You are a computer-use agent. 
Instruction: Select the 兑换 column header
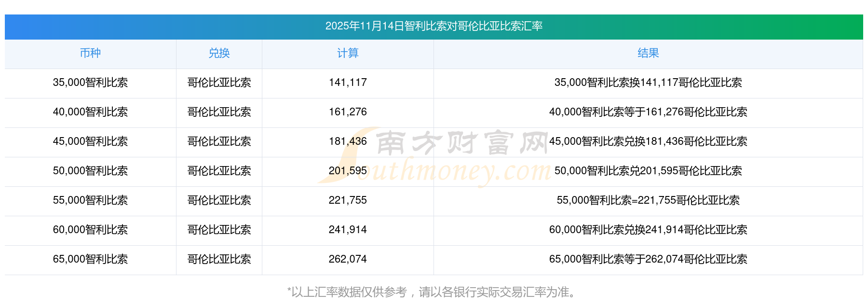pos(219,53)
